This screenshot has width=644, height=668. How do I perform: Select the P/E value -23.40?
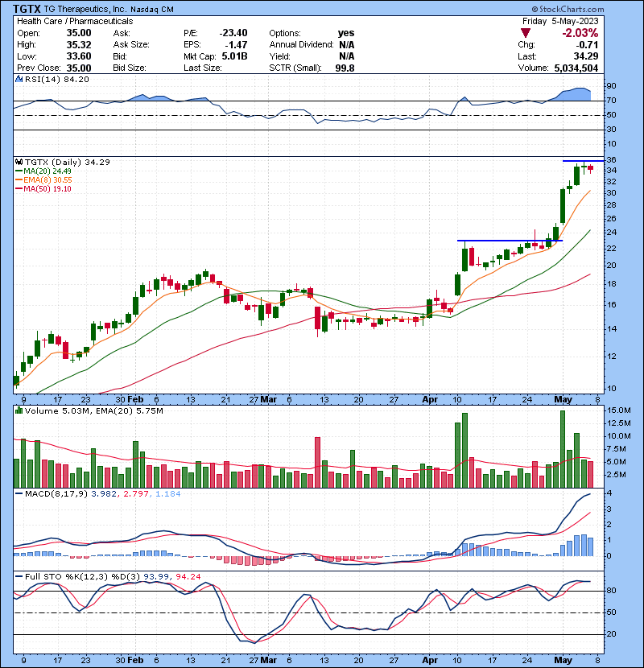233,33
